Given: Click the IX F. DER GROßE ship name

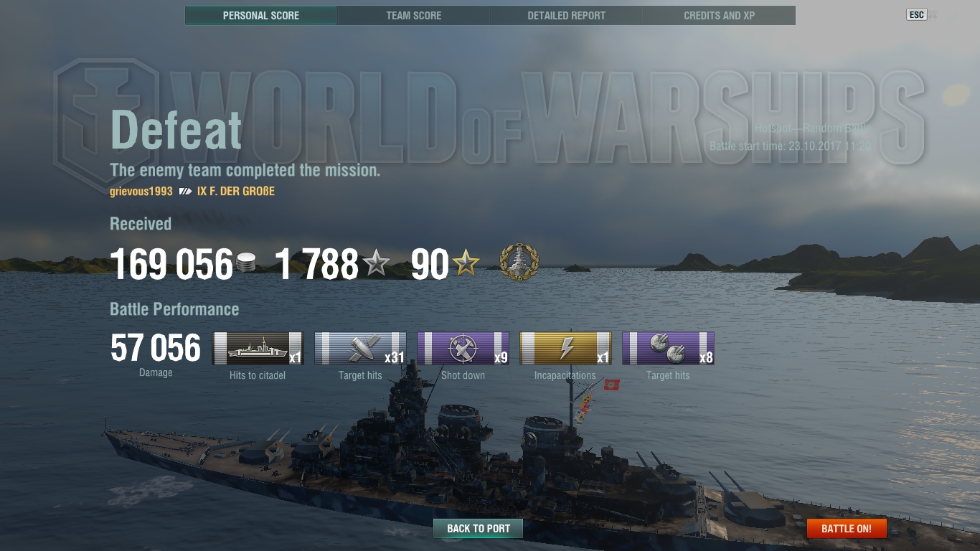Looking at the screenshot, I should (x=236, y=192).
